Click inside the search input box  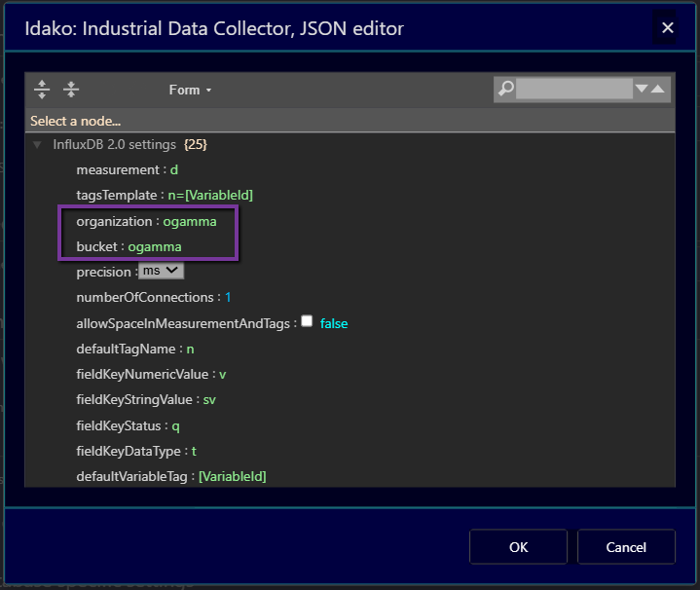(x=574, y=90)
